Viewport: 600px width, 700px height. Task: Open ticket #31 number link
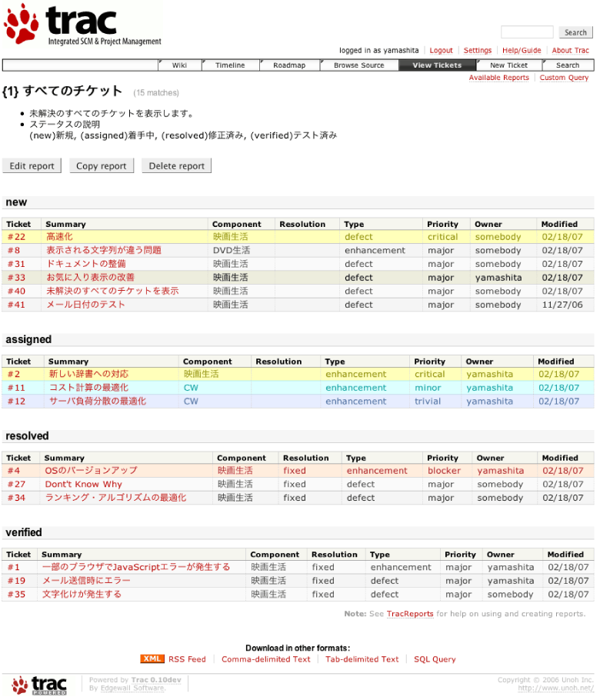point(16,264)
